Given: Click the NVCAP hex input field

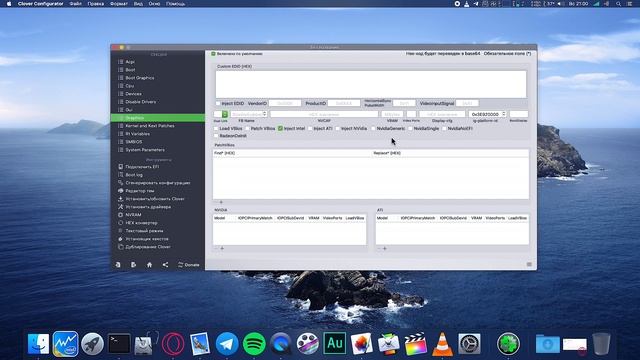Looking at the screenshot, I should tap(324, 114).
